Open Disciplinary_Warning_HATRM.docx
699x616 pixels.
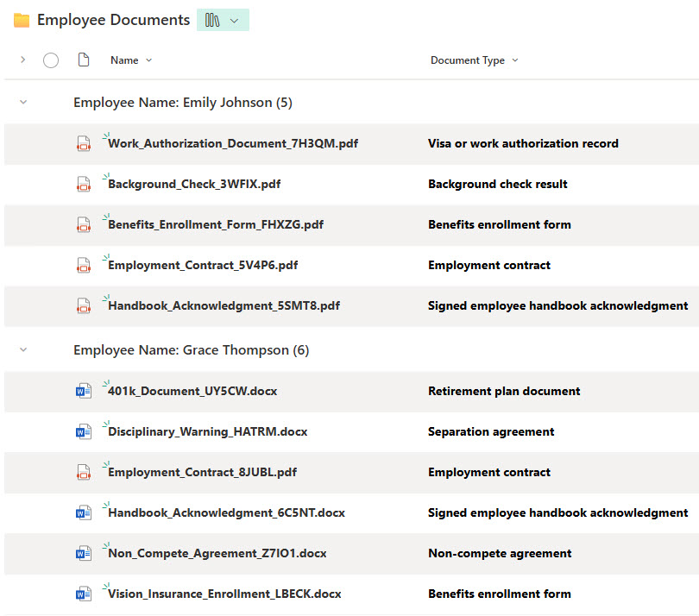[208, 431]
